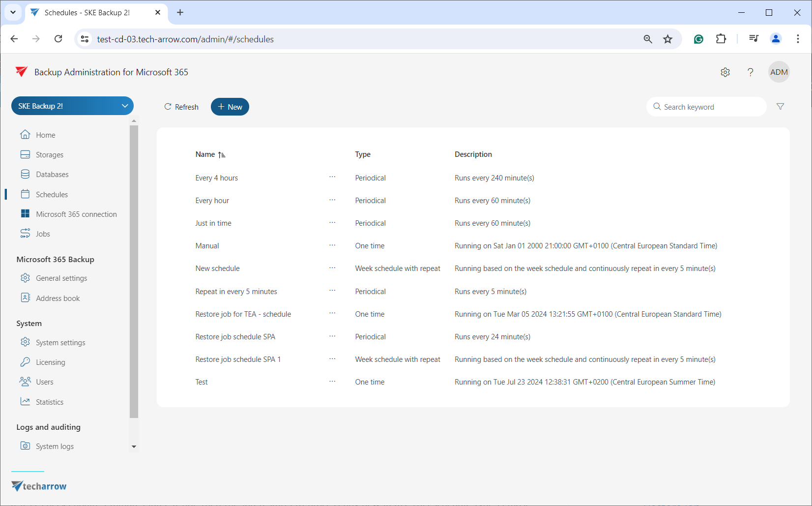Open the three-dot menu for Manual schedule
This screenshot has height=506, width=812.
pyautogui.click(x=332, y=245)
